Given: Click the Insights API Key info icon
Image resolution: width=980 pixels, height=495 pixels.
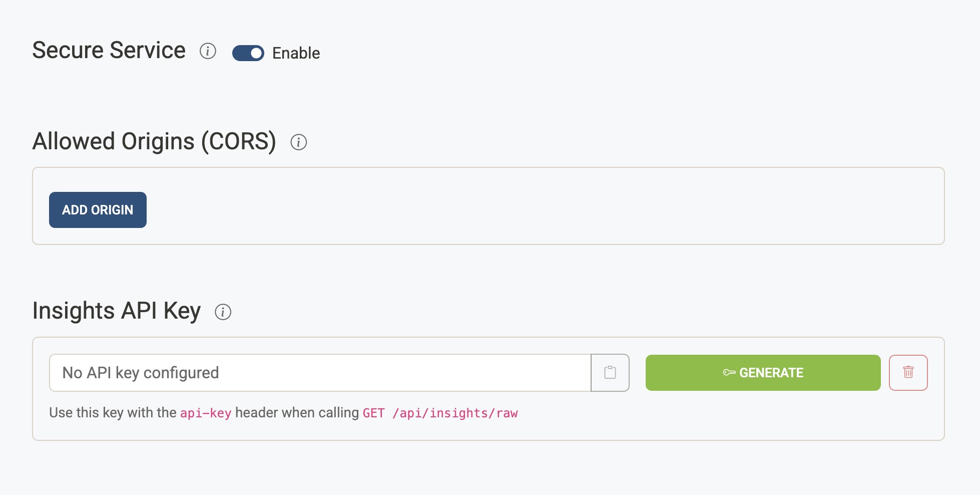Looking at the screenshot, I should pos(223,312).
